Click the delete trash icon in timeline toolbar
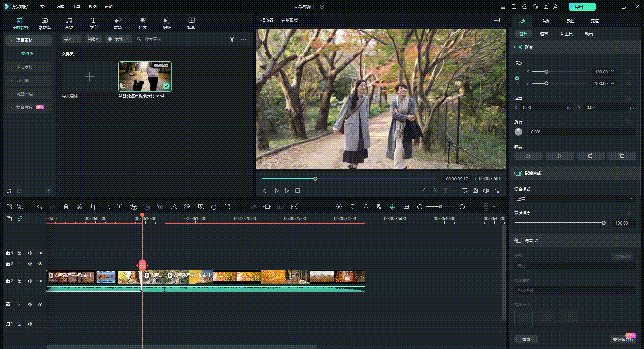Viewport: 644px width, 349px height. [66, 207]
